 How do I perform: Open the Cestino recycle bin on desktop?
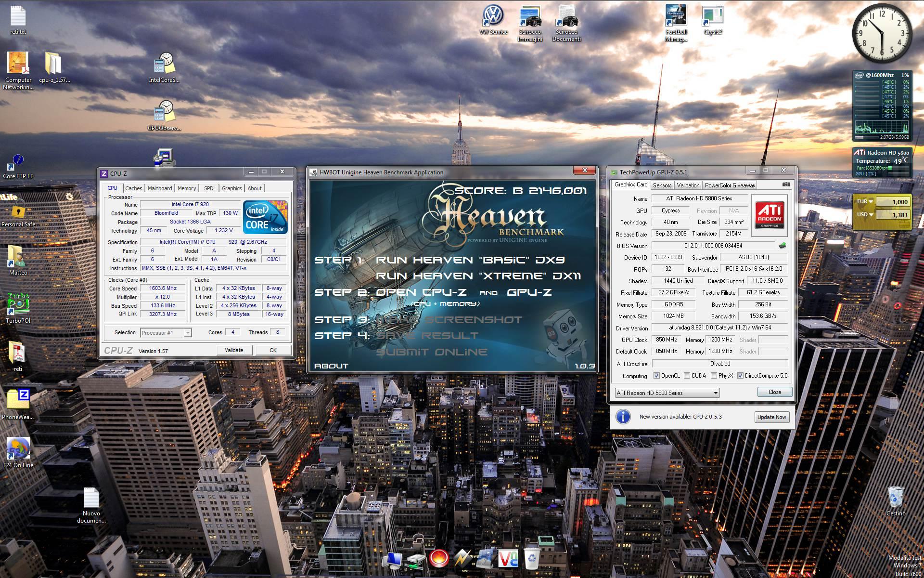[896, 501]
